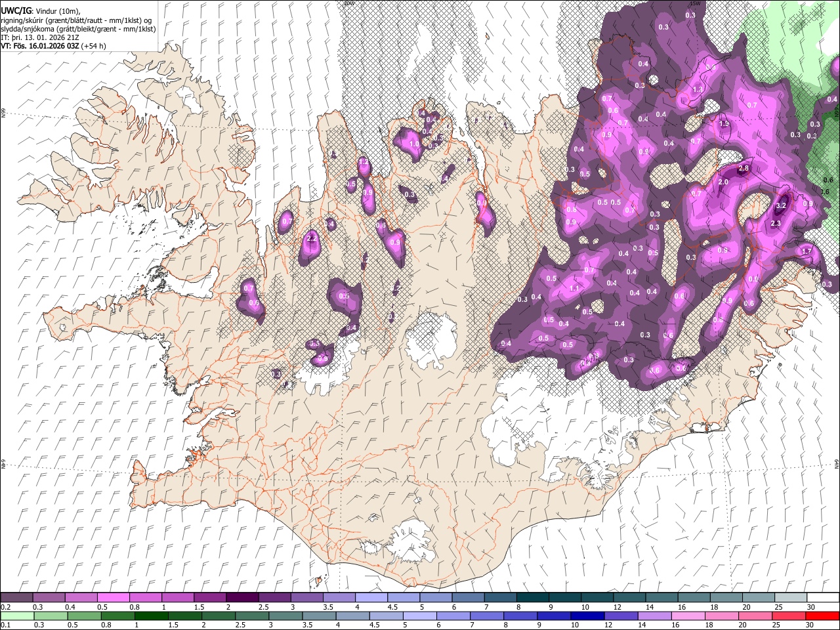This screenshot has height=630, width=840.
Task: Click the 1.3 precipitation value in northeast
Action: tap(698, 90)
